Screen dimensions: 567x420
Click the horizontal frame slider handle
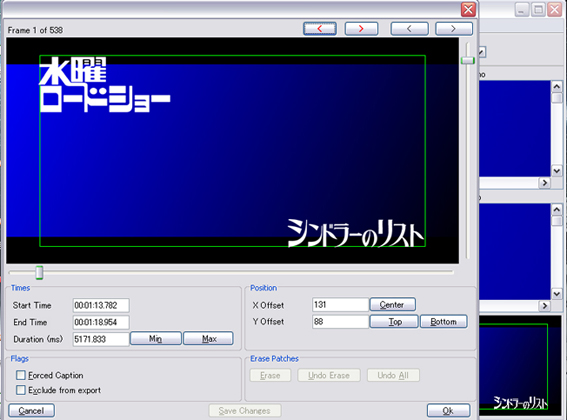[39, 272]
